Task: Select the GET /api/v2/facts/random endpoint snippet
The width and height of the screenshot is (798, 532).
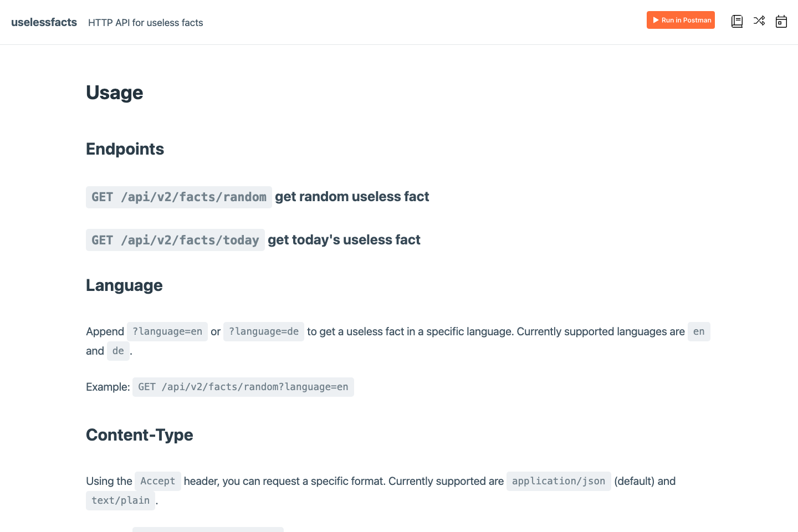Action: click(x=178, y=197)
